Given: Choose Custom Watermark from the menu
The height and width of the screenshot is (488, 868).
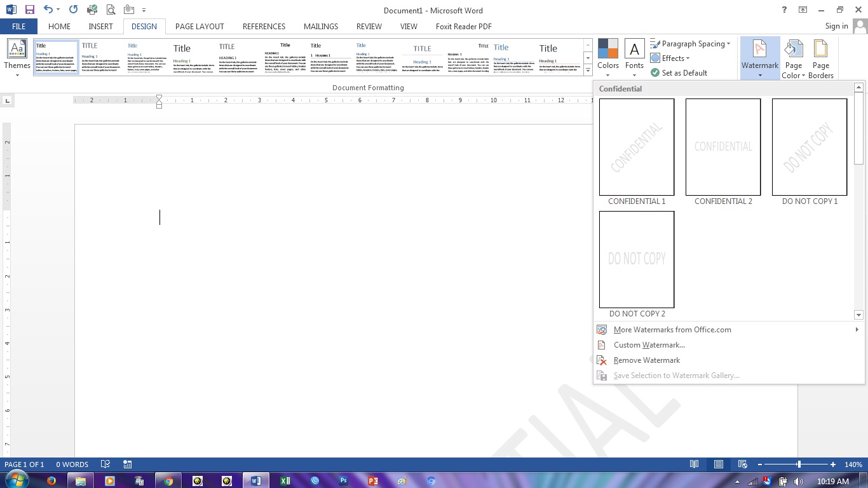Looking at the screenshot, I should [x=649, y=344].
